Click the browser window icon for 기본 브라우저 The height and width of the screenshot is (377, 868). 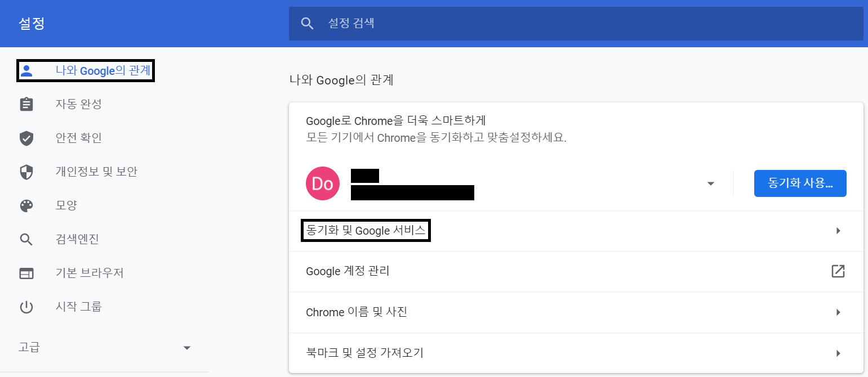(x=26, y=273)
